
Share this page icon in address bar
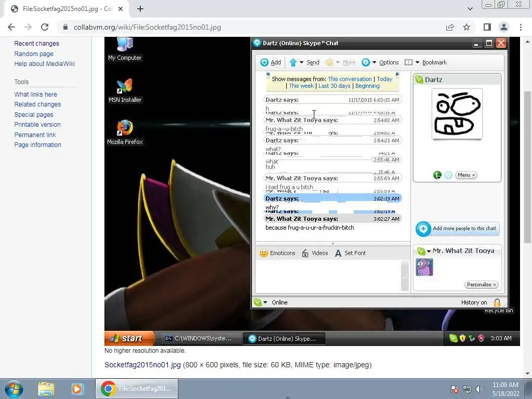point(450,27)
